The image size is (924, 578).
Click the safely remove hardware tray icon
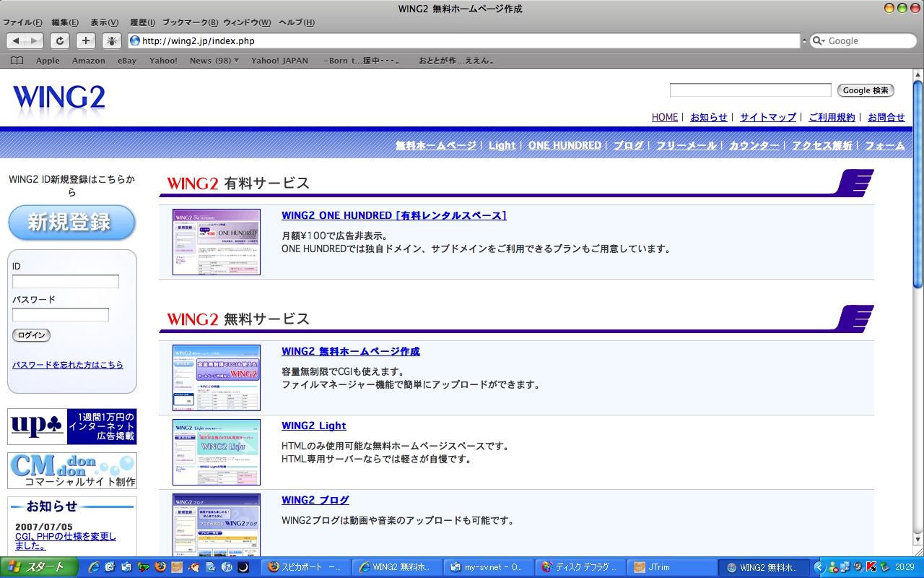point(884,567)
